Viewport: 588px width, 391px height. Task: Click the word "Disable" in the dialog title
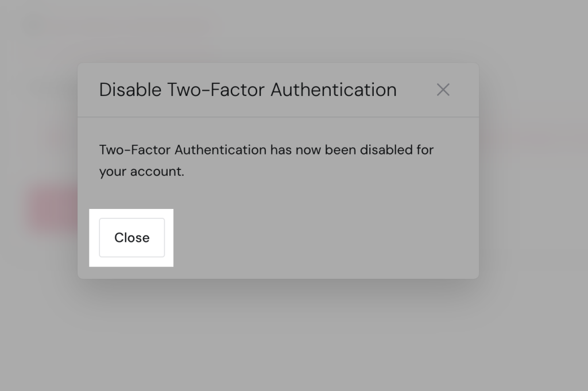point(130,90)
